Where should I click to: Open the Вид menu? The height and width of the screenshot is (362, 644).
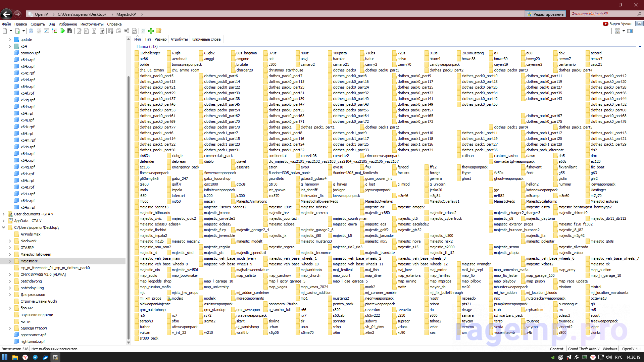tap(52, 24)
